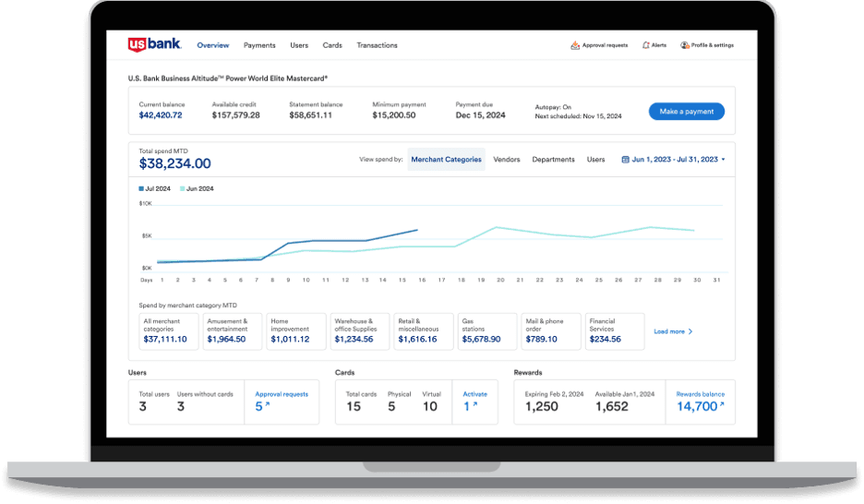Expand the date range dropdown arrow

[723, 160]
